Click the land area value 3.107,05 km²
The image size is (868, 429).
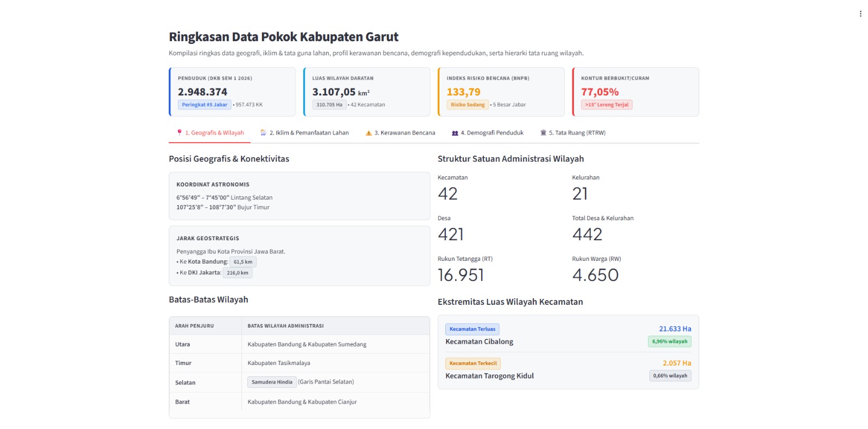click(341, 92)
